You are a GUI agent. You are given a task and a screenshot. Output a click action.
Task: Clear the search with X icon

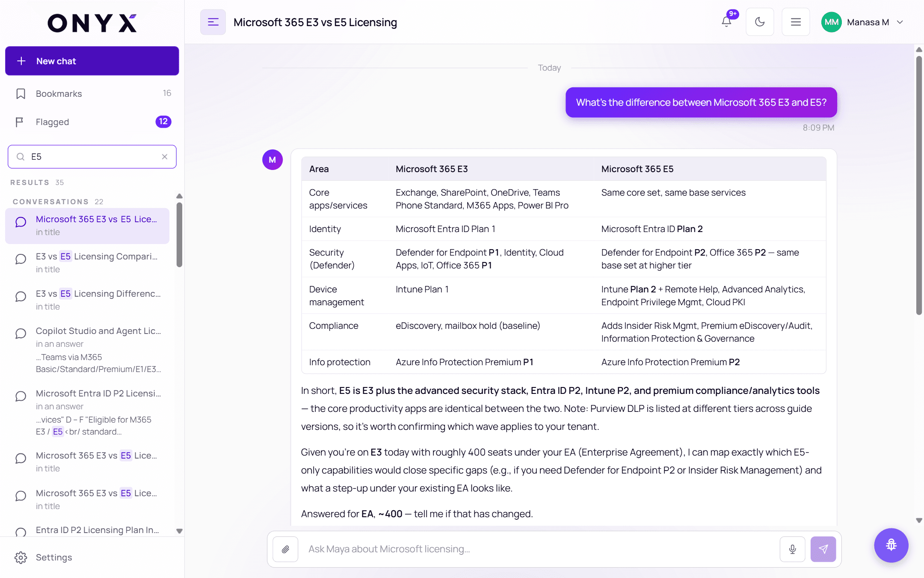coord(165,157)
